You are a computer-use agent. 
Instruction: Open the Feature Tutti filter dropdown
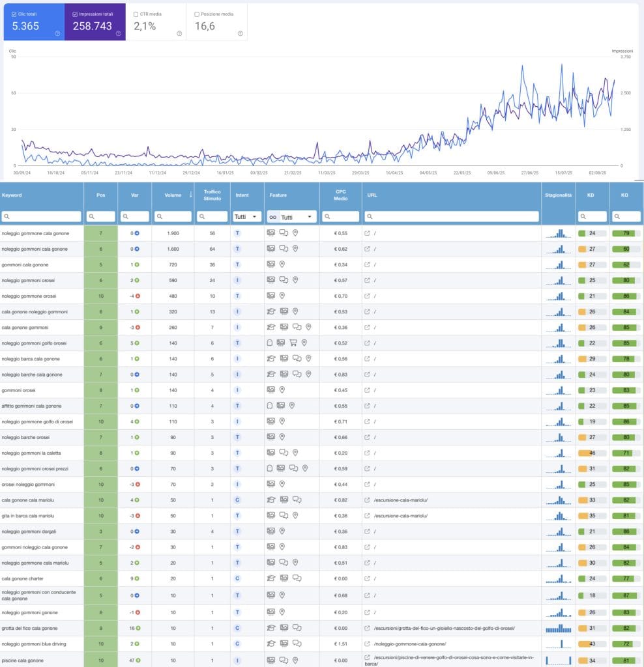click(291, 217)
